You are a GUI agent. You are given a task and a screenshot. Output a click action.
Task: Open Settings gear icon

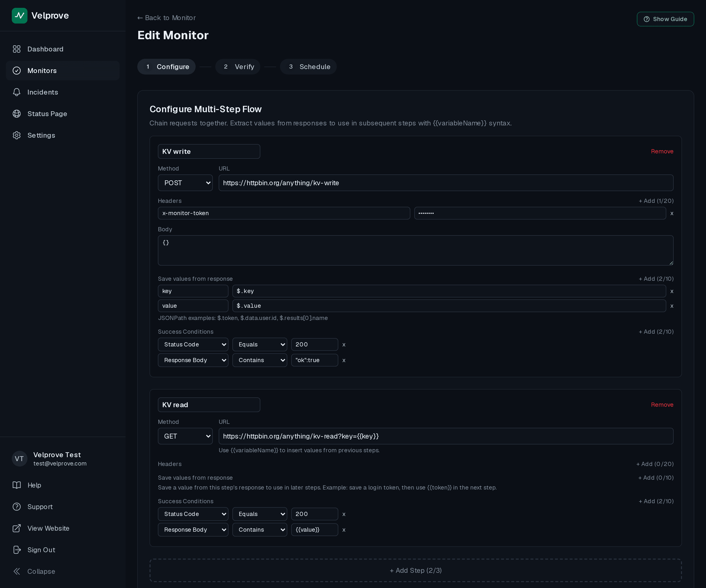17,135
